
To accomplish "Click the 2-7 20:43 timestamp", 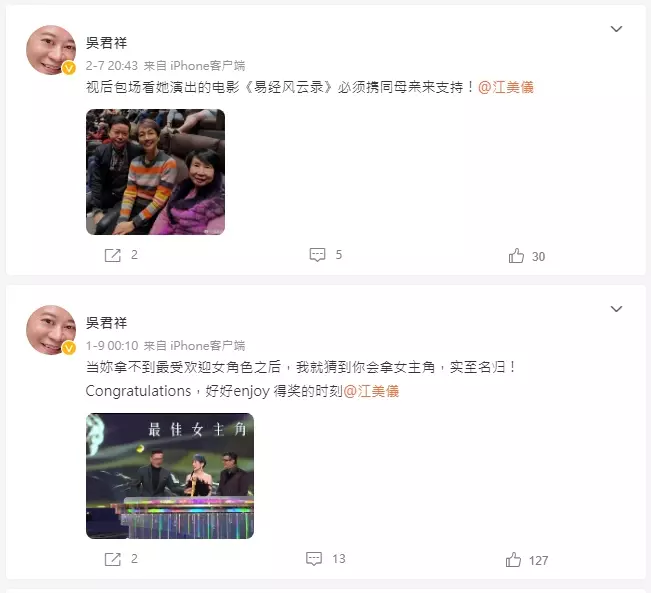I will (112, 66).
